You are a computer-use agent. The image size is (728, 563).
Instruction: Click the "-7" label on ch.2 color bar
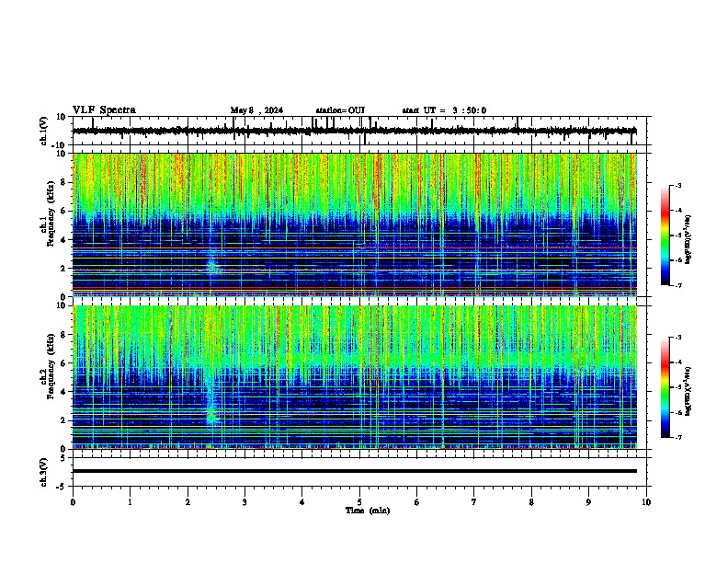(x=677, y=437)
